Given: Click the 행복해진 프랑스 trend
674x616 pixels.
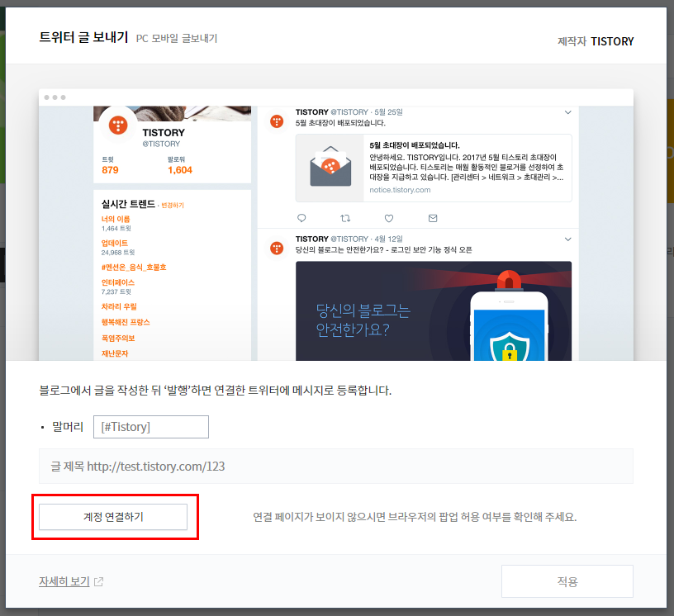Looking at the screenshot, I should [126, 321].
